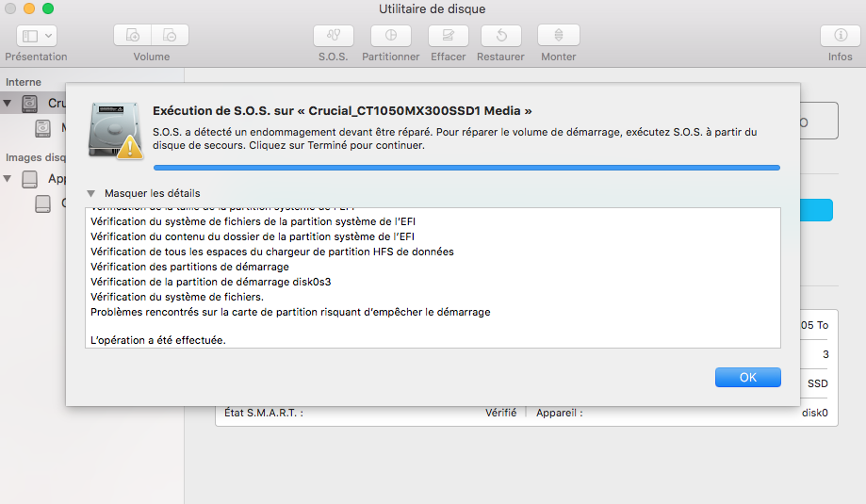Collapse the disk image tree arrow
This screenshot has width=866, height=504.
tap(8, 178)
